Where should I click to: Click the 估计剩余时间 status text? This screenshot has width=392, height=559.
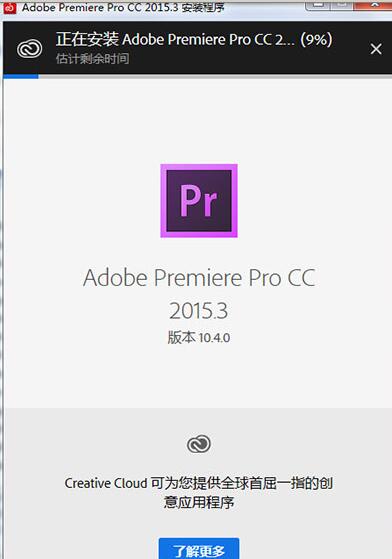(x=92, y=59)
